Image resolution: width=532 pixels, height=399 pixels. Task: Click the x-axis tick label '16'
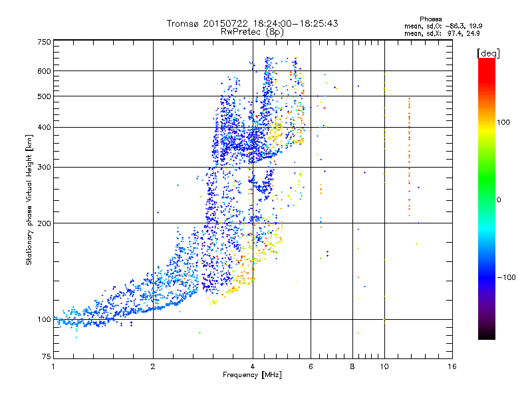tap(452, 366)
